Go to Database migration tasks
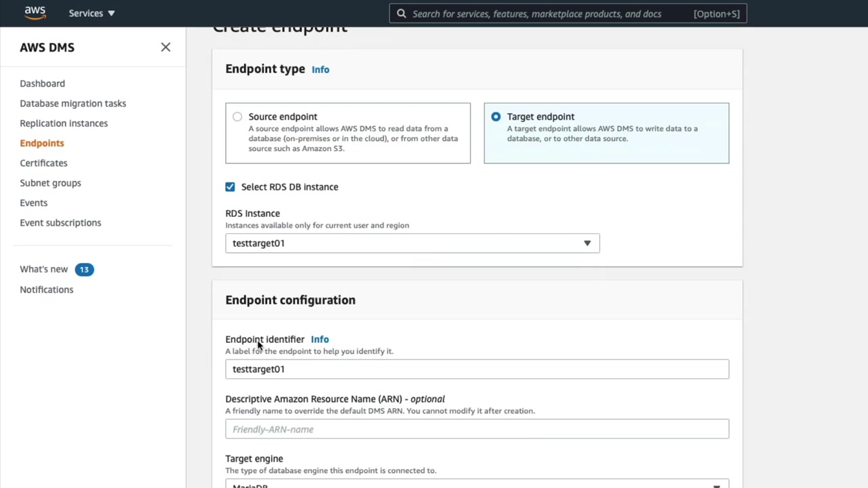Screen dimensions: 868x488 coord(73,104)
